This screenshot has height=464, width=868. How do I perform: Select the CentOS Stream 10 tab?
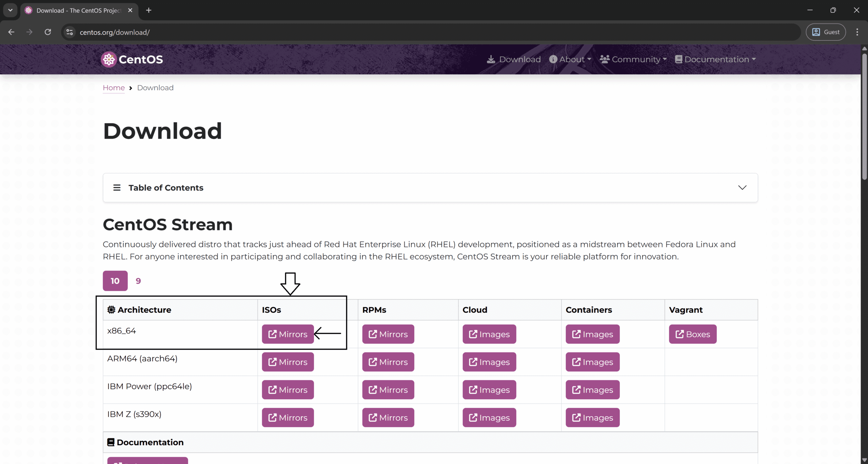(115, 281)
